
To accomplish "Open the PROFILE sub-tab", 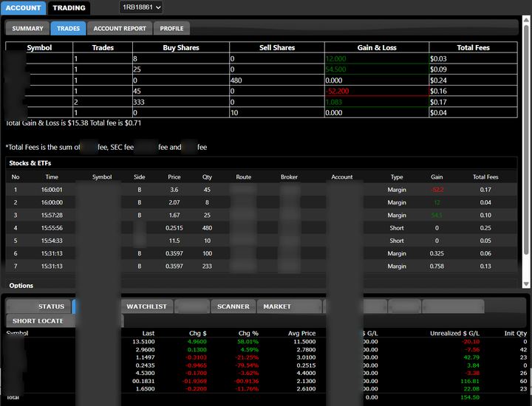I will [x=171, y=29].
